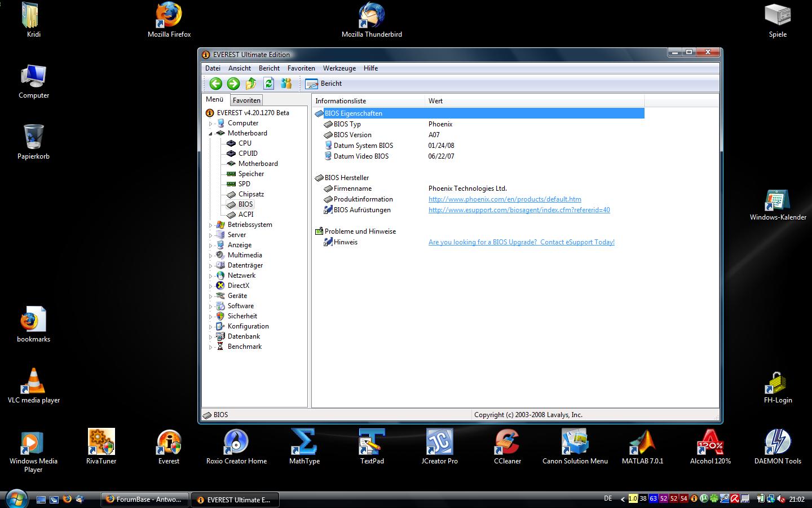Click the MATLAB 7.0.1 desktop icon
This screenshot has height=508, width=812.
(643, 446)
